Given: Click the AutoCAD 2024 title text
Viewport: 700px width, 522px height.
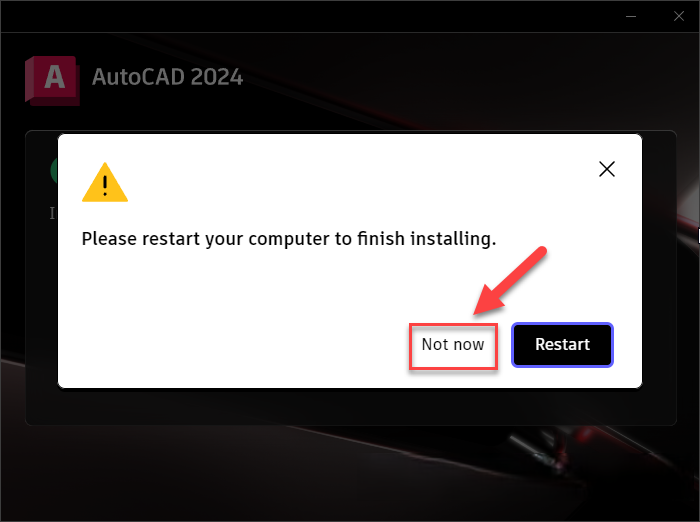Looking at the screenshot, I should click(167, 77).
